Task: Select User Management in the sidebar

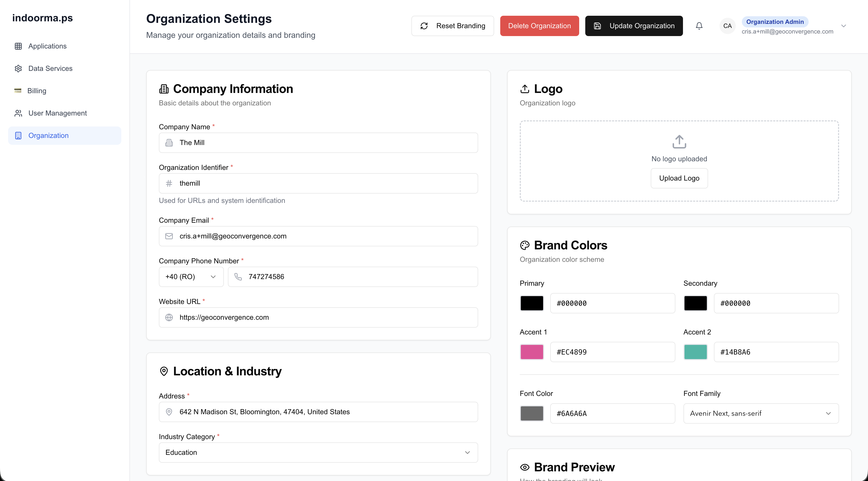Action: click(x=65, y=113)
